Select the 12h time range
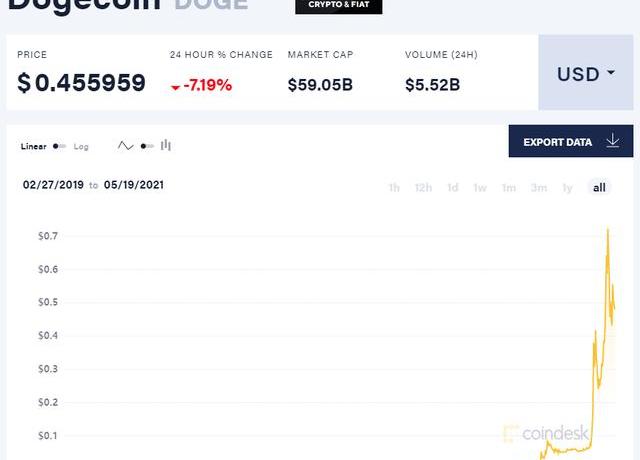This screenshot has width=640, height=460. 423,187
